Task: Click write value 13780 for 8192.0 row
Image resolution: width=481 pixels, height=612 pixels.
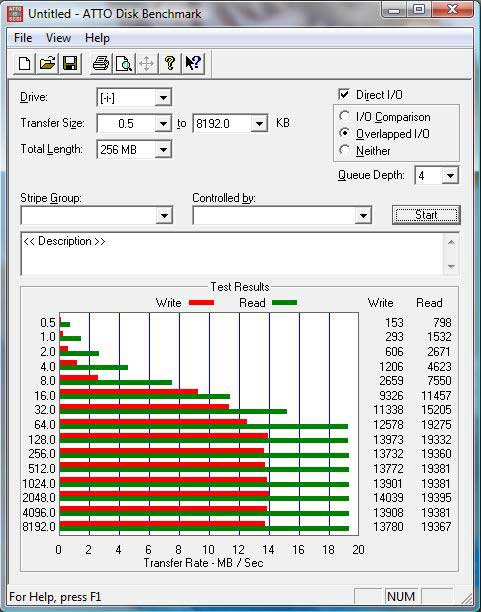Action: 388,527
